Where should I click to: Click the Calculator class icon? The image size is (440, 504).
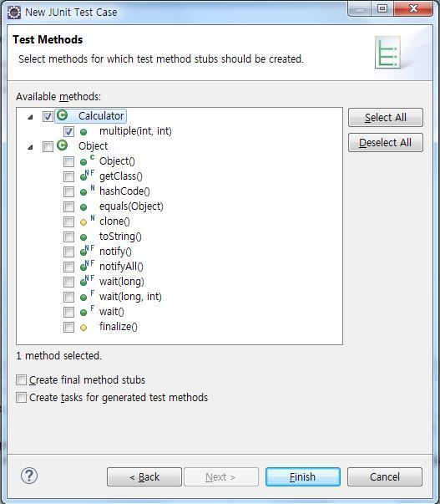[62, 115]
